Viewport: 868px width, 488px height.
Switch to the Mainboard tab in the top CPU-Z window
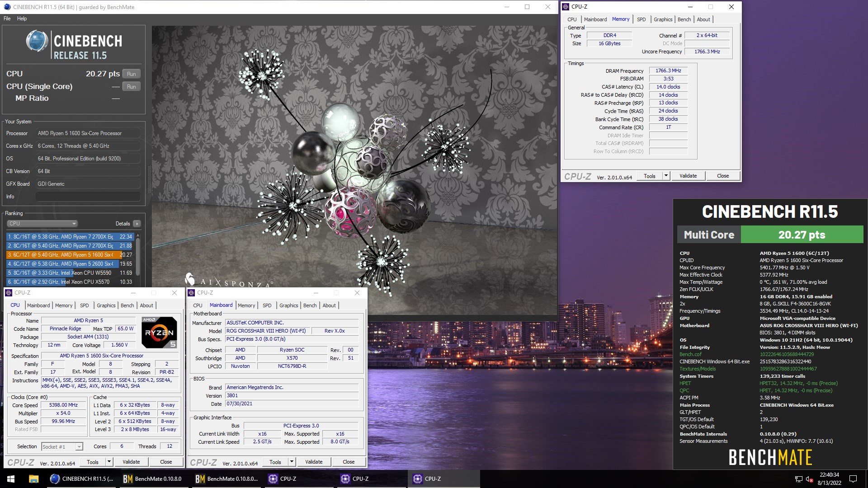tap(595, 19)
